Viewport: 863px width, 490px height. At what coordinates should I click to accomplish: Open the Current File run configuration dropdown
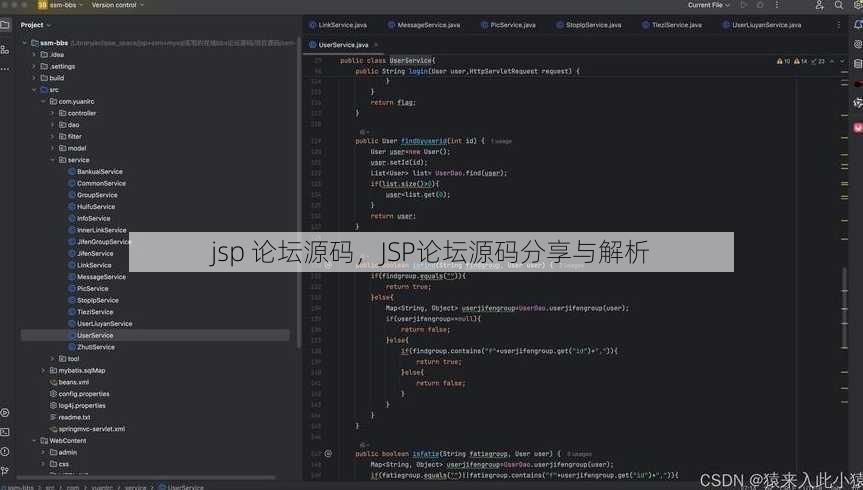click(x=709, y=5)
